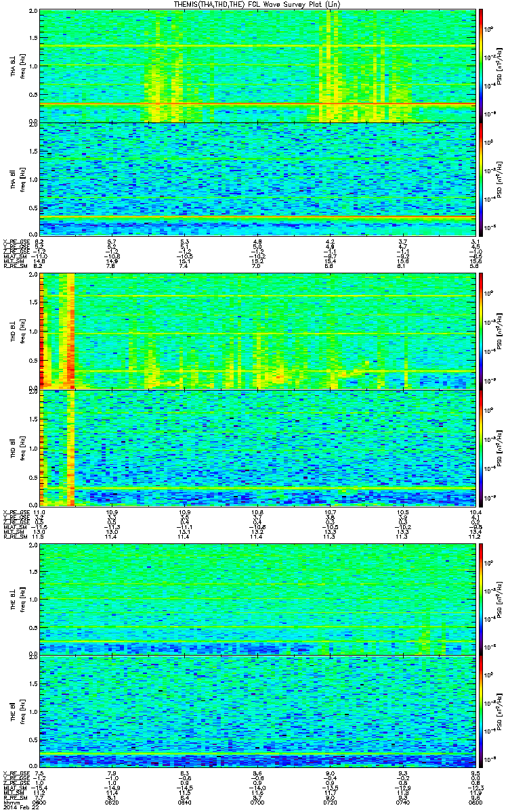Image resolution: width=508 pixels, height=812 pixels.
Task: Click the 1.5 frequency tick of THE B-perpendicular panel
Action: [34, 571]
